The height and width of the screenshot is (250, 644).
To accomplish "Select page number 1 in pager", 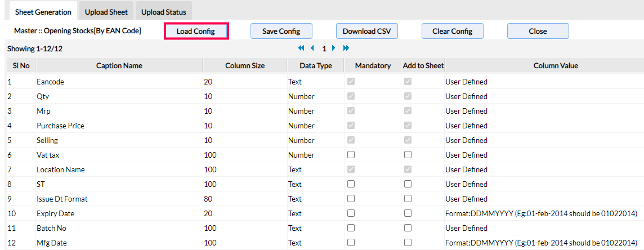I will point(324,49).
